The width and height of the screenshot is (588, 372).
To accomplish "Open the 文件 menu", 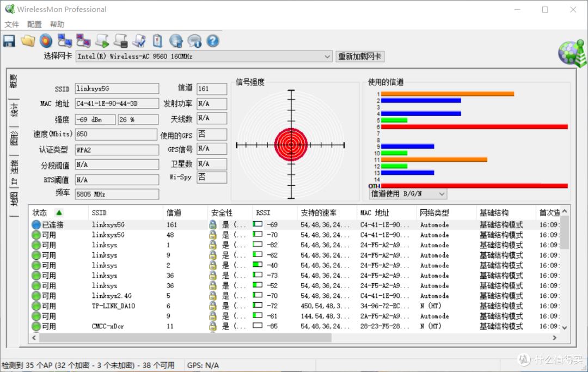I will pyautogui.click(x=11, y=25).
